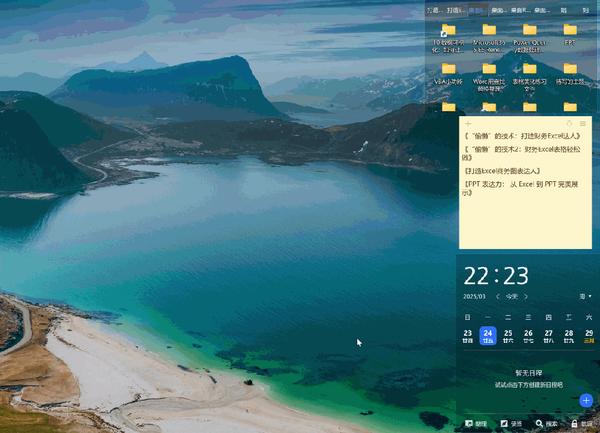The width and height of the screenshot is (600, 433).
Task: Select highlighted date 24 in calendar
Action: 488,336
